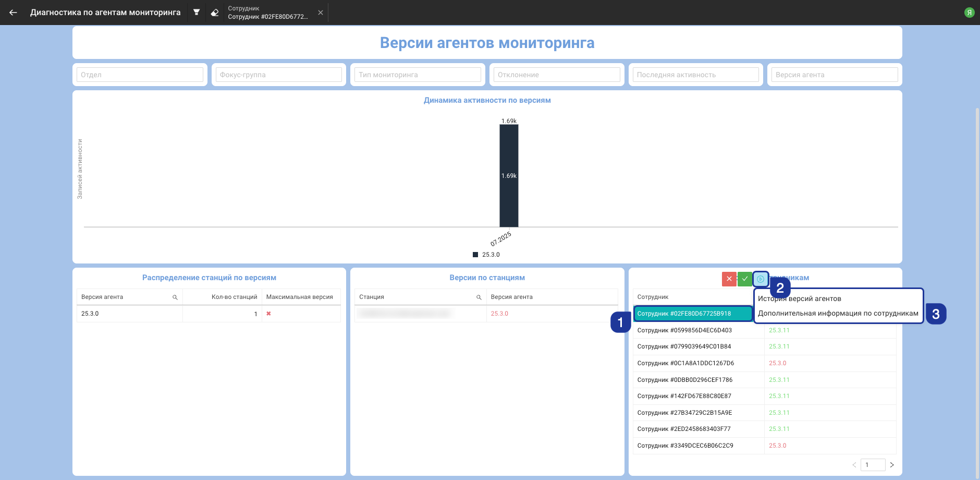Click the page number input field
980x480 pixels.
click(x=873, y=465)
